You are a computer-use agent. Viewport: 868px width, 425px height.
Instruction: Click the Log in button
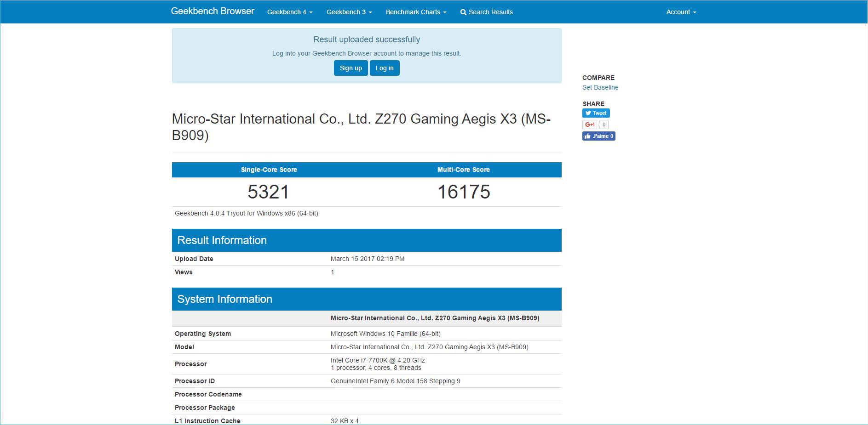click(385, 68)
